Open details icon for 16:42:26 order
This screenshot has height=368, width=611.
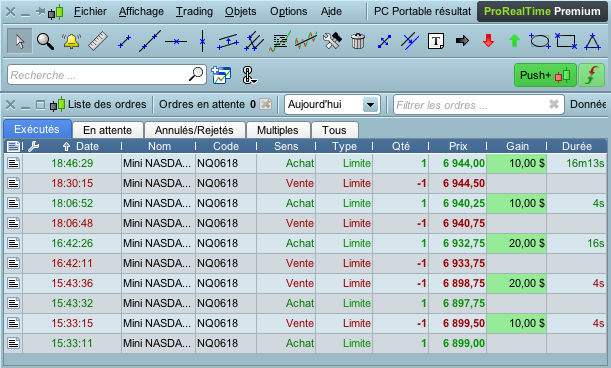[x=13, y=243]
